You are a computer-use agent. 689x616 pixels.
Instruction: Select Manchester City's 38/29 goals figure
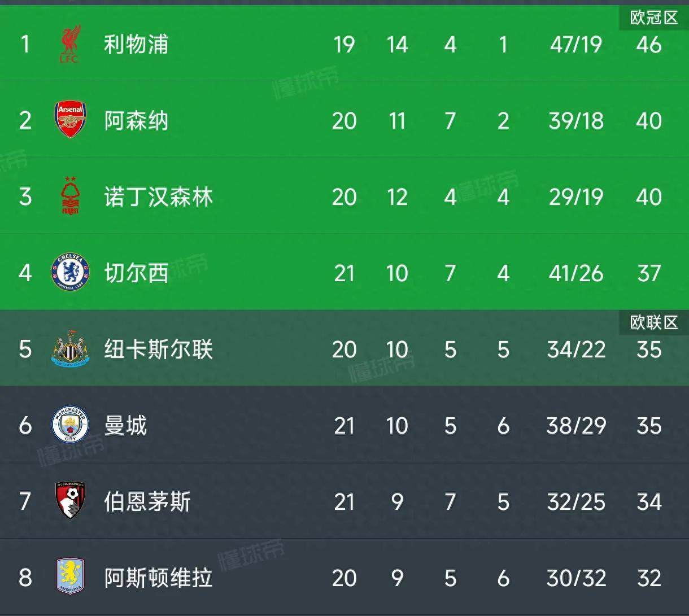(576, 425)
